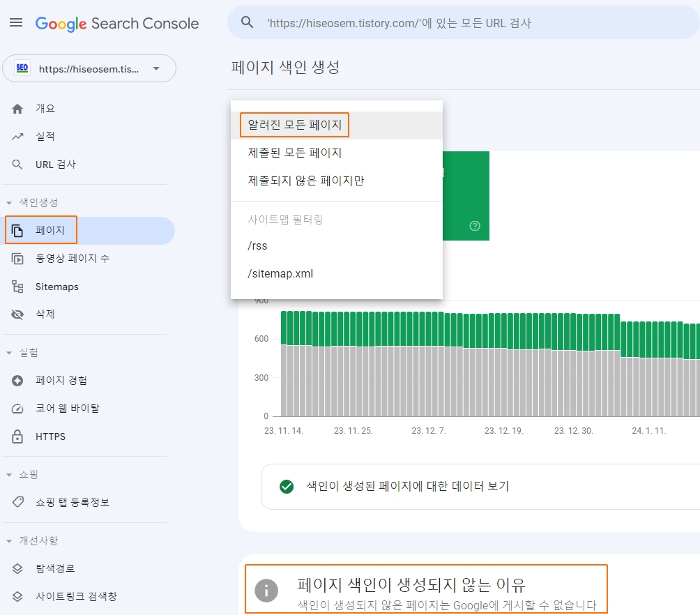Click the URL inspection search field
Image resolution: width=700 pixels, height=615 pixels.
click(x=460, y=23)
